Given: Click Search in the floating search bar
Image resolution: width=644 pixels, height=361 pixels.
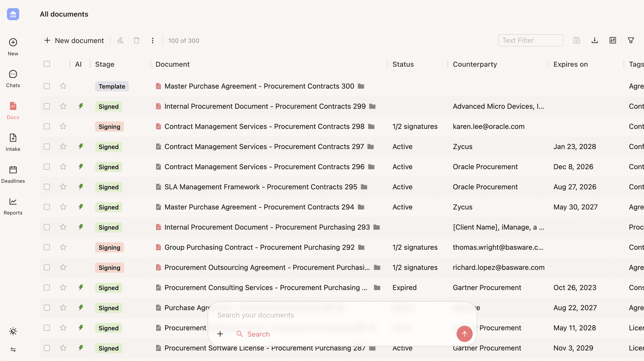Looking at the screenshot, I should pos(258,334).
